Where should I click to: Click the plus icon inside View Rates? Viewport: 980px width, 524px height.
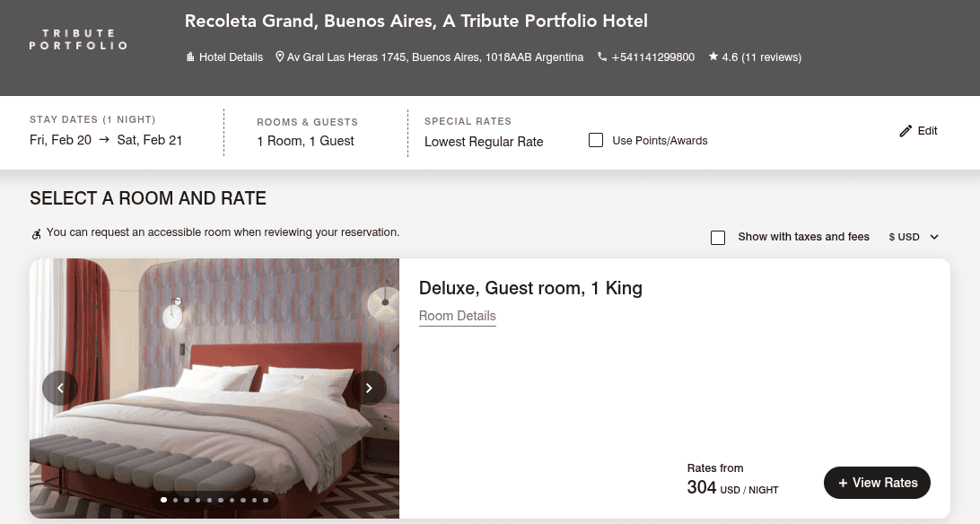tap(842, 483)
